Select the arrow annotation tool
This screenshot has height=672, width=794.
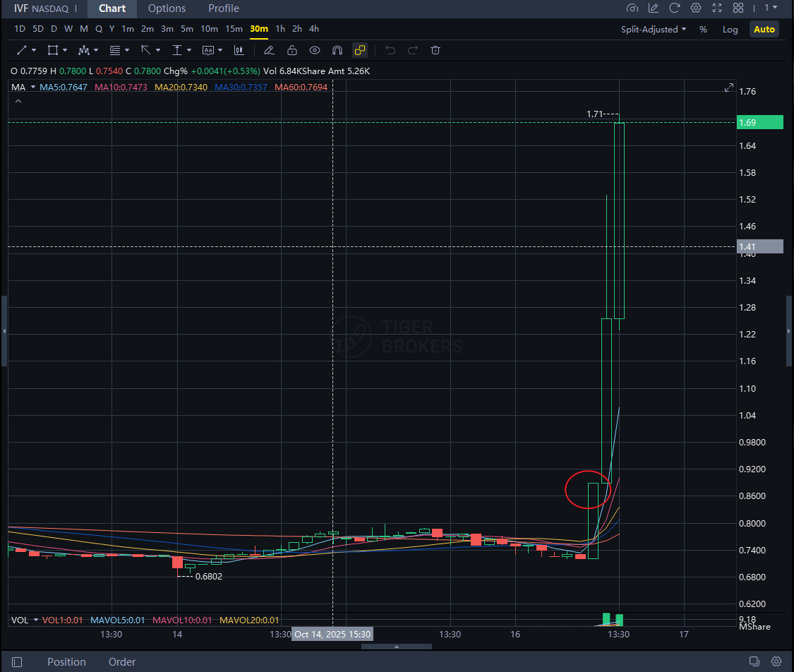(x=146, y=50)
